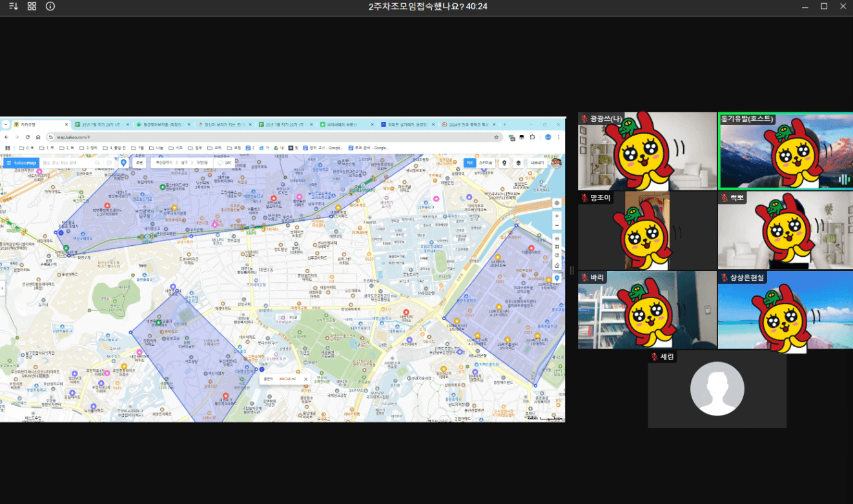Screen dimensions: 853x504
Task: Click the Kakao Map hamburger menu
Action: click(8, 163)
